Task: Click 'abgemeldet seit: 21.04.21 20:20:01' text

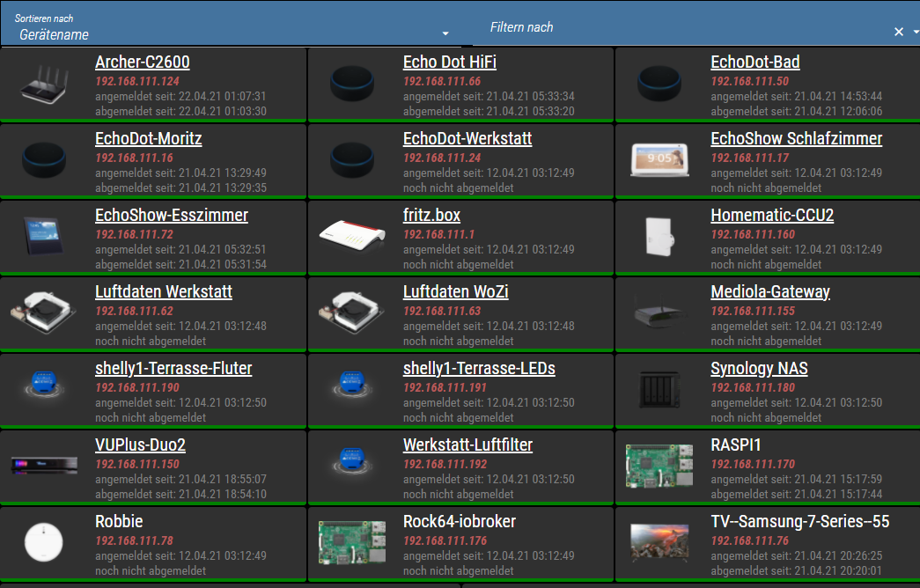Action: click(x=796, y=571)
